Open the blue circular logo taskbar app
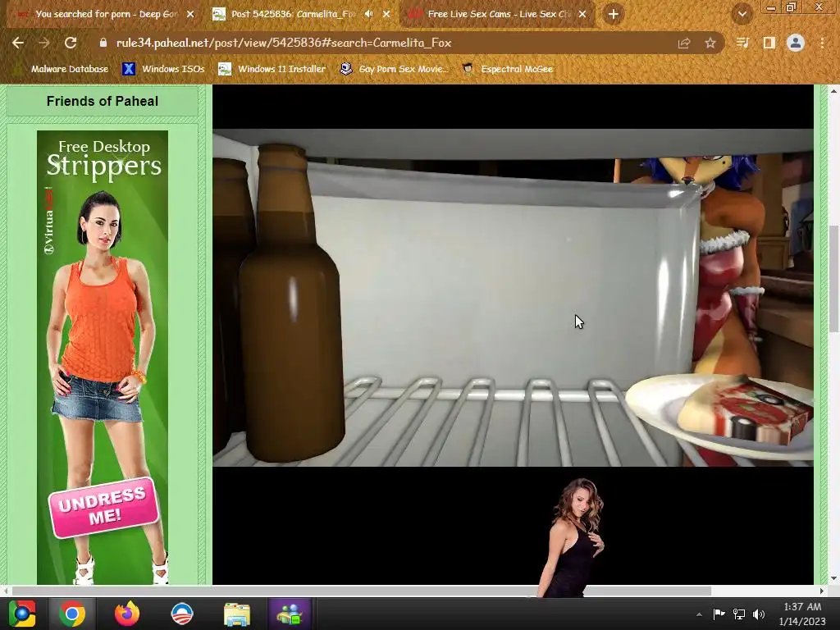The width and height of the screenshot is (840, 630). click(181, 614)
